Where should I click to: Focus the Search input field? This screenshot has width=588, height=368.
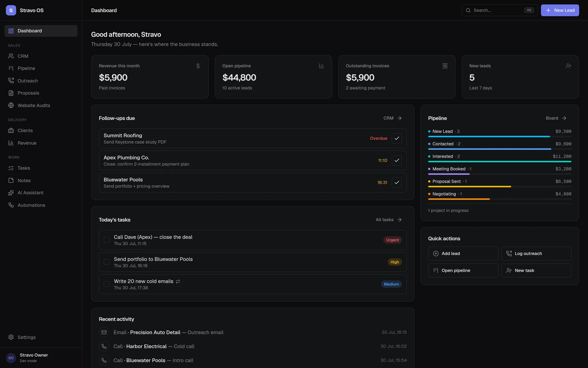pos(500,10)
